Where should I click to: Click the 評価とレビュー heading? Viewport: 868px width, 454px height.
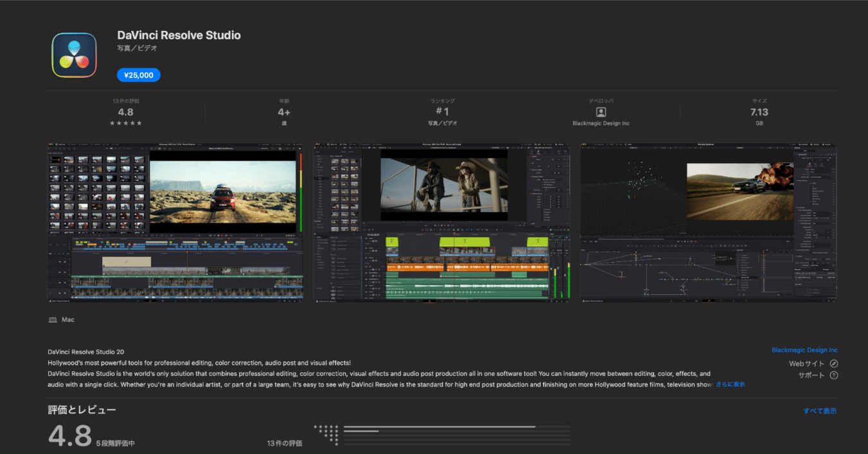tap(82, 410)
